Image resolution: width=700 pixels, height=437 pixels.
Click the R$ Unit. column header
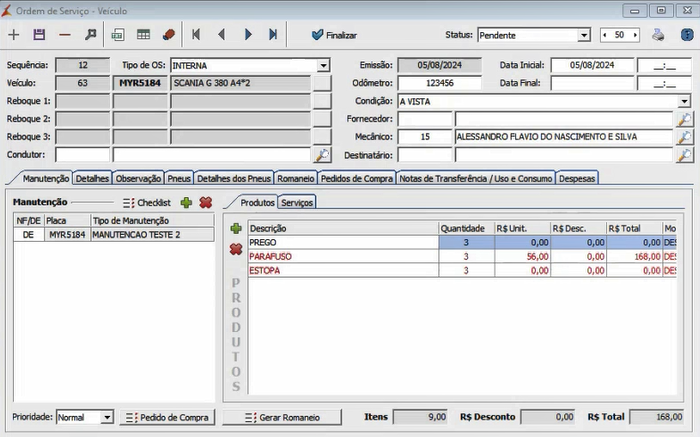522,229
